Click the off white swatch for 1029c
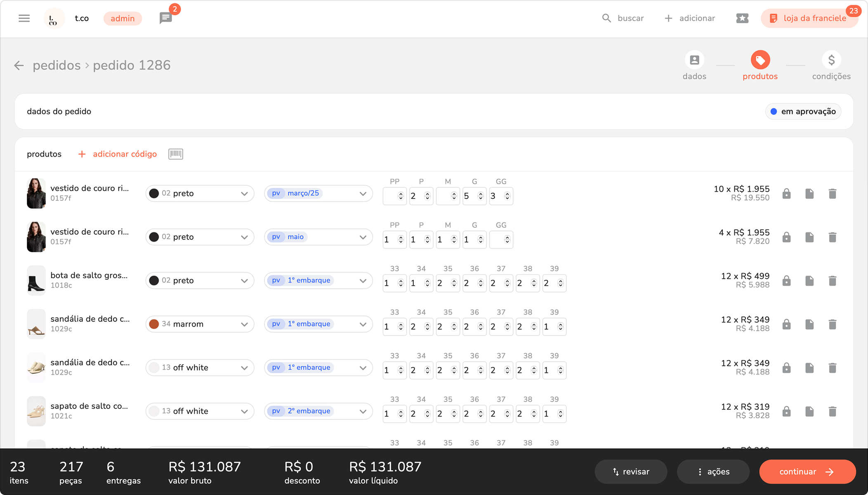 click(x=154, y=368)
